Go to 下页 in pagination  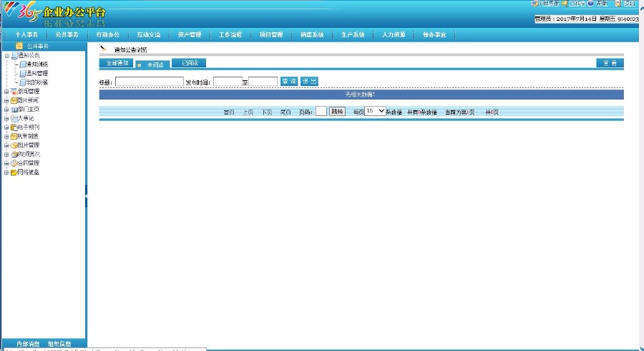tap(267, 112)
